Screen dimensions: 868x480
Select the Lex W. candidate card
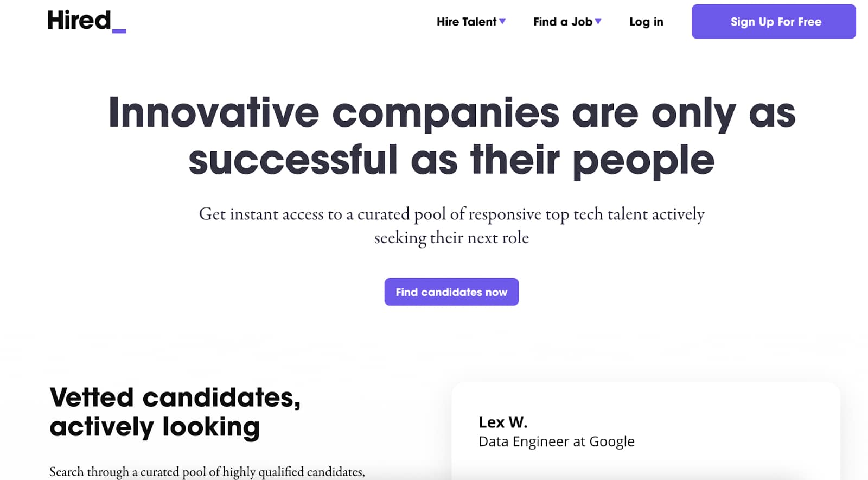tap(646, 431)
